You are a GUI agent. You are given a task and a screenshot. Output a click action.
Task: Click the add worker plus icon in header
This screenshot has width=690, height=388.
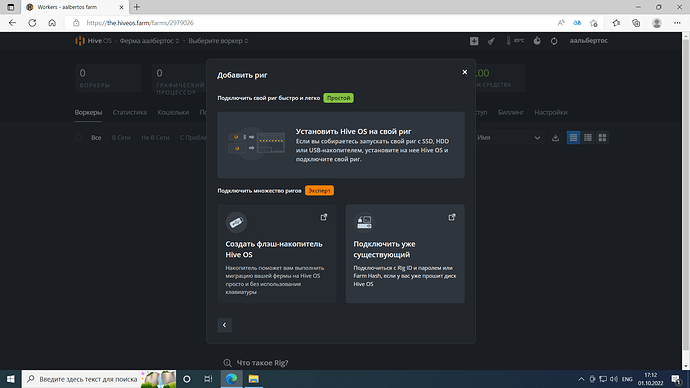coord(474,41)
